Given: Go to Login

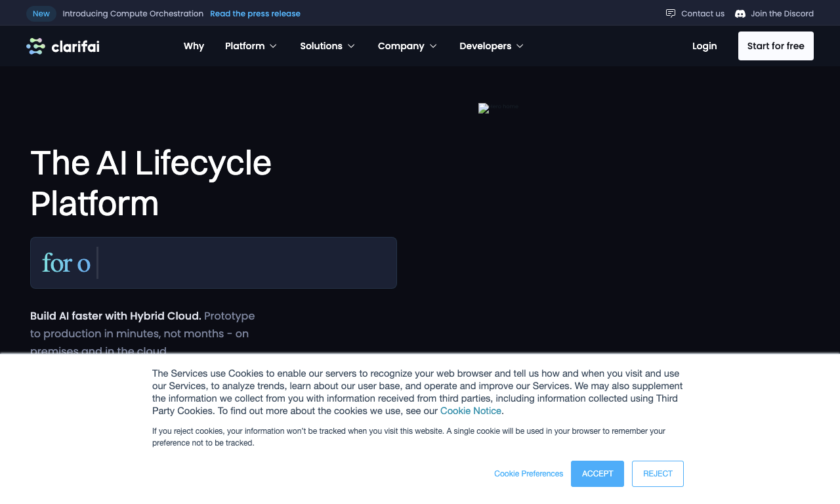Looking at the screenshot, I should [x=704, y=46].
